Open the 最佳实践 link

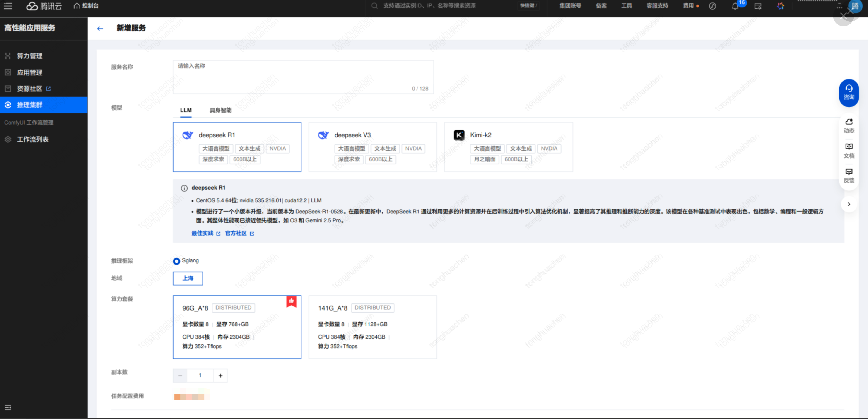tap(203, 233)
